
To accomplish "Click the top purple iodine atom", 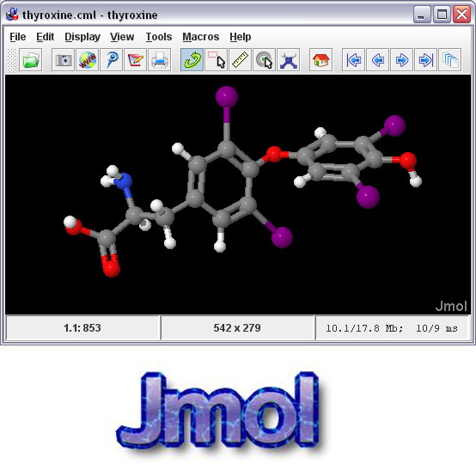I will [x=227, y=97].
